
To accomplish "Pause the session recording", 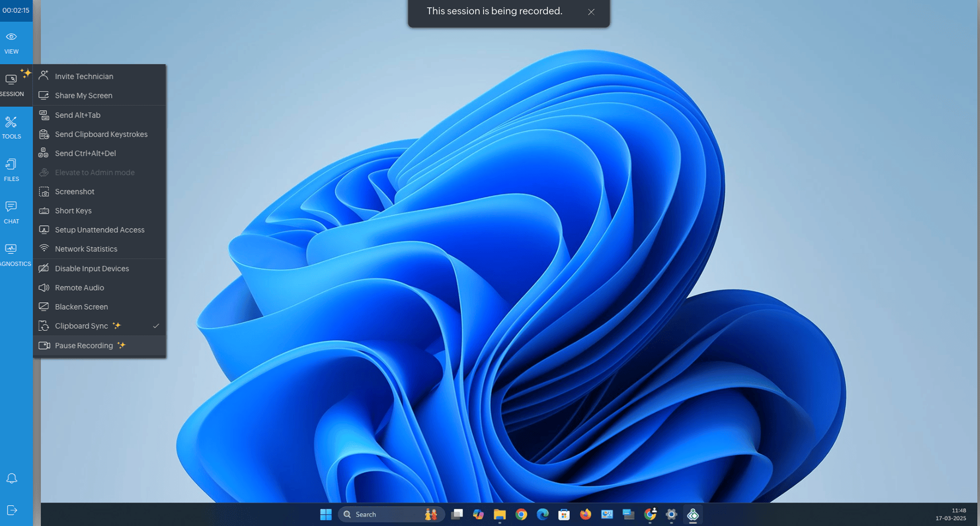I will click(x=84, y=345).
